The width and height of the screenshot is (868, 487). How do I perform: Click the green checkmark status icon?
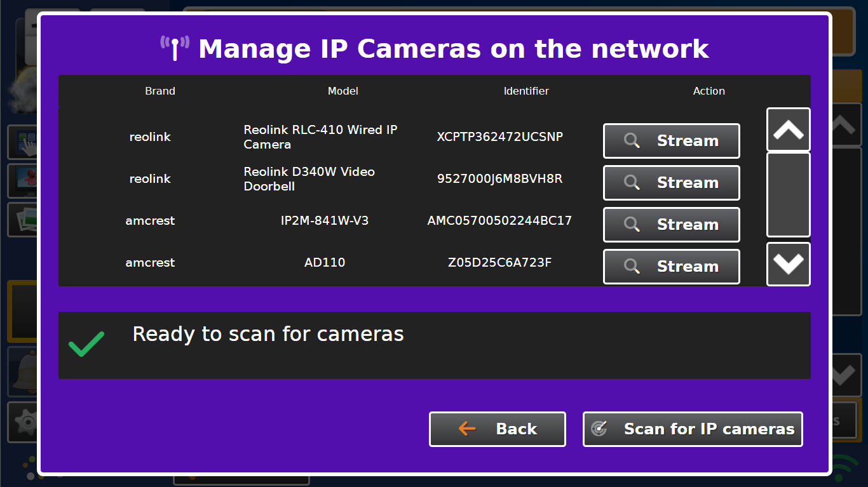point(86,345)
